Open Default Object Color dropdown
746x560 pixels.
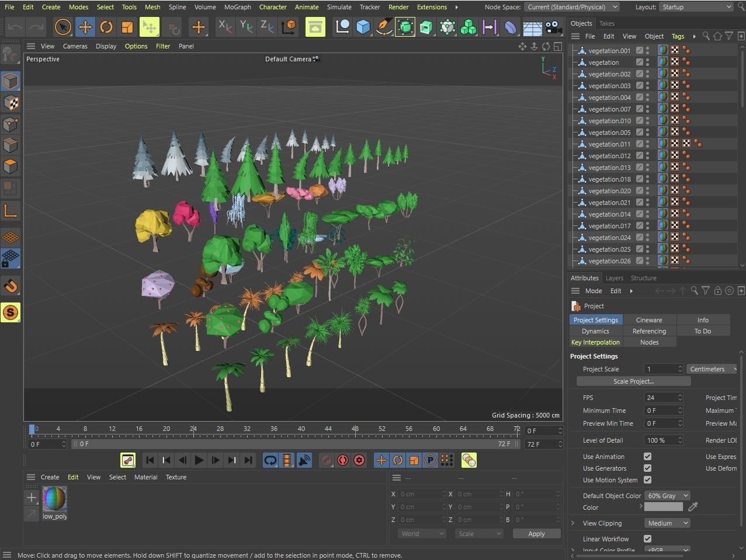pyautogui.click(x=668, y=496)
